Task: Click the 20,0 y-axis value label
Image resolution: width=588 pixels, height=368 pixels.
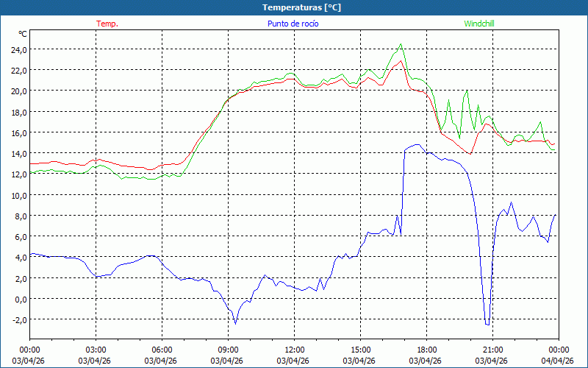Action: (x=18, y=91)
